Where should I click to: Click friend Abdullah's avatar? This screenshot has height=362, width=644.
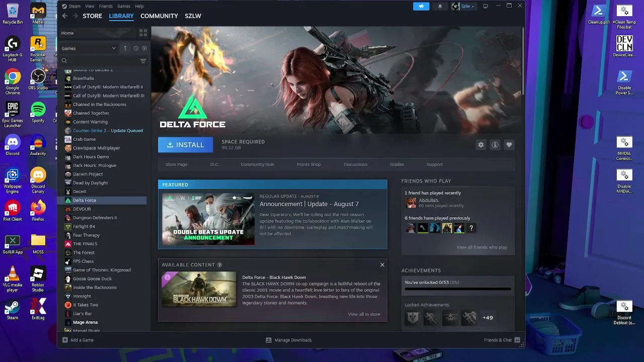coord(411,203)
